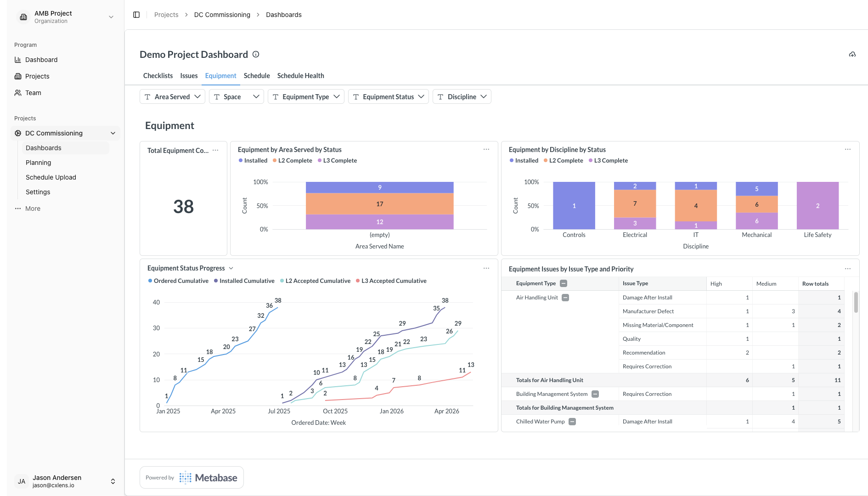
Task: Open Schedule Upload in sidebar
Action: [51, 177]
